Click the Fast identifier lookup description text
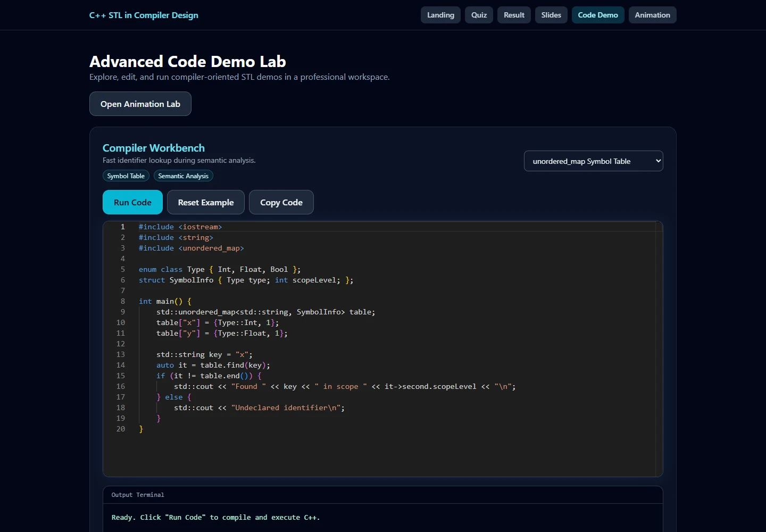This screenshot has height=532, width=766. [x=179, y=160]
